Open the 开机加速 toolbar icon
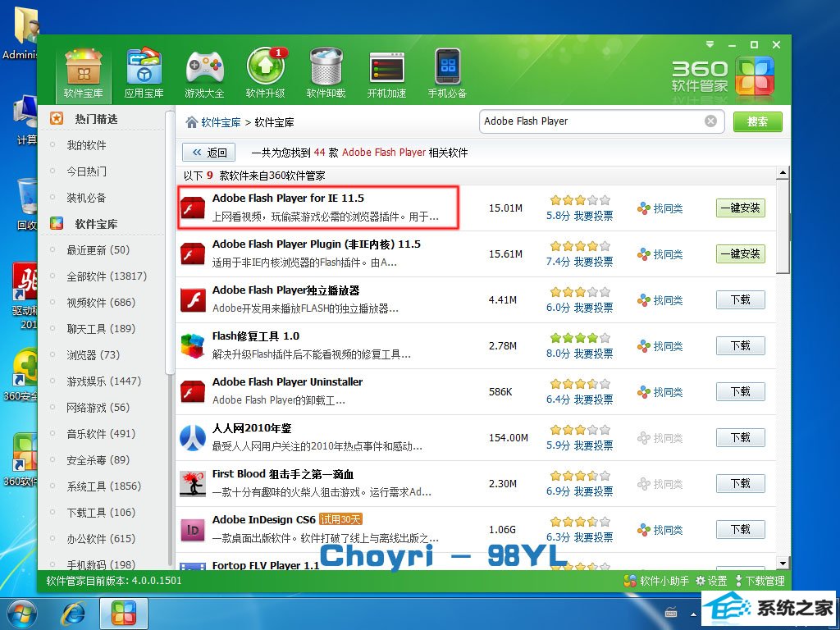The image size is (840, 630). tap(386, 74)
